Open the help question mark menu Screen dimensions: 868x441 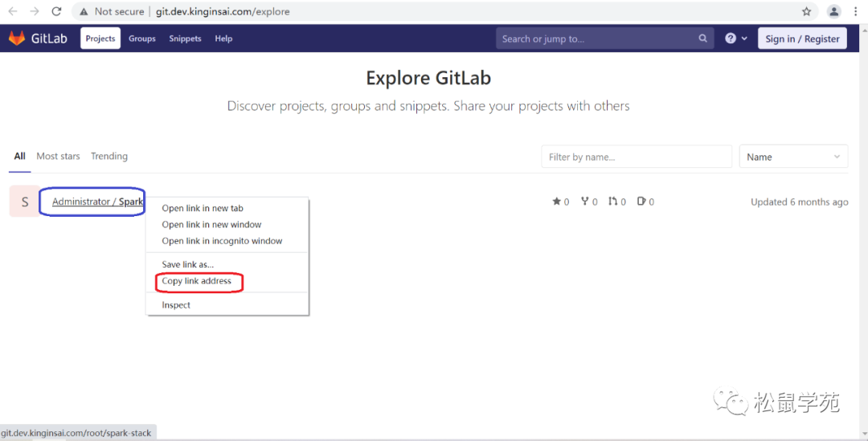click(736, 39)
